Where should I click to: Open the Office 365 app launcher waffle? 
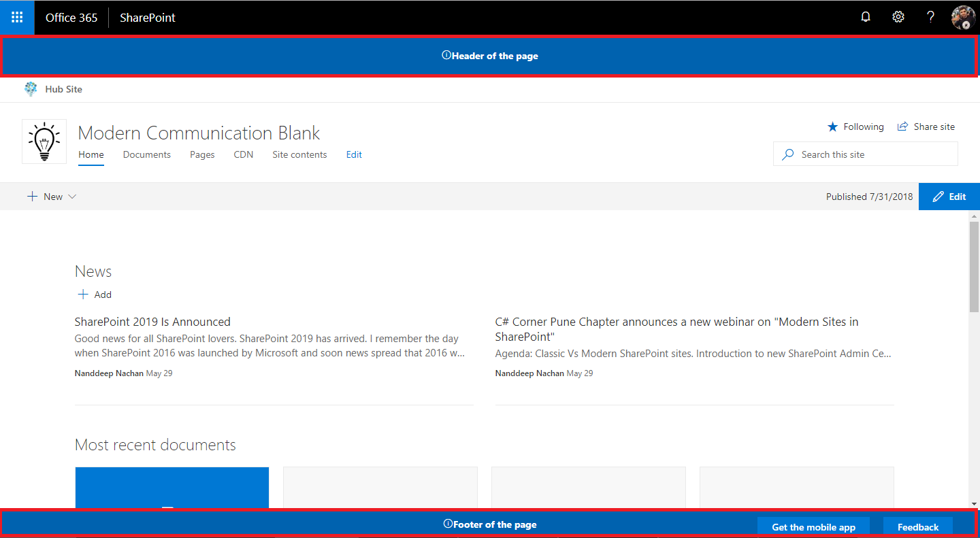[x=17, y=17]
